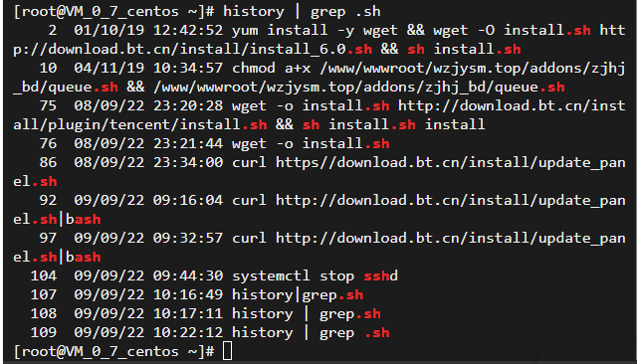
Task: Click the terminal cursor block at the prompt
Action: [228, 351]
